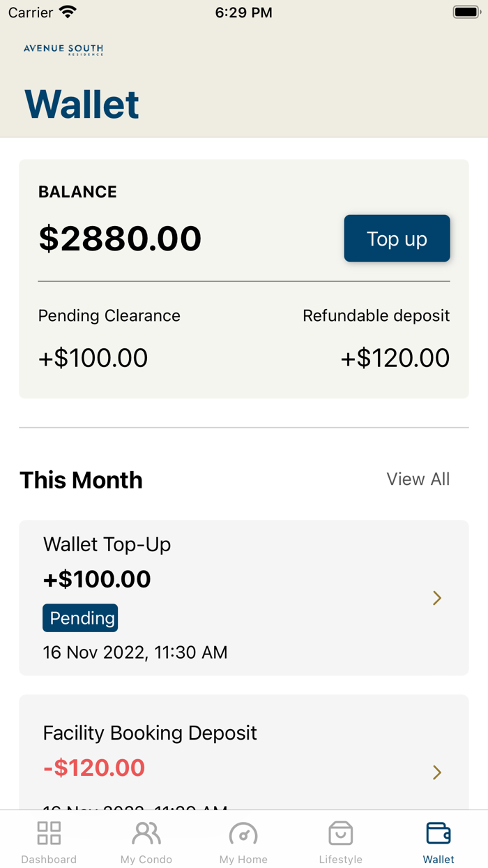This screenshot has width=488, height=868.
Task: Tap the Wi-Fi status icon
Action: click(x=68, y=13)
